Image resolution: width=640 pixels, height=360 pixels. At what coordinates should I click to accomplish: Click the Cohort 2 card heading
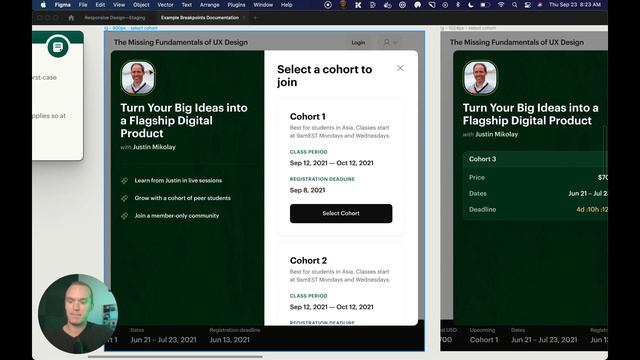[x=308, y=260]
